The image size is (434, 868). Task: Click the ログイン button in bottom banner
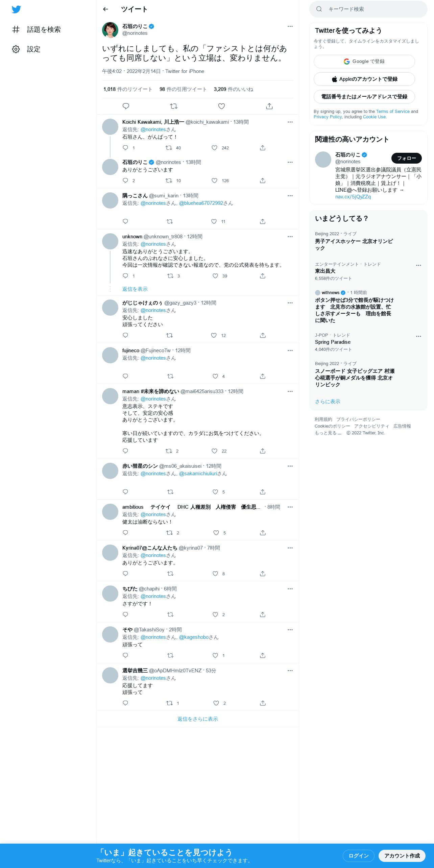pyautogui.click(x=359, y=855)
